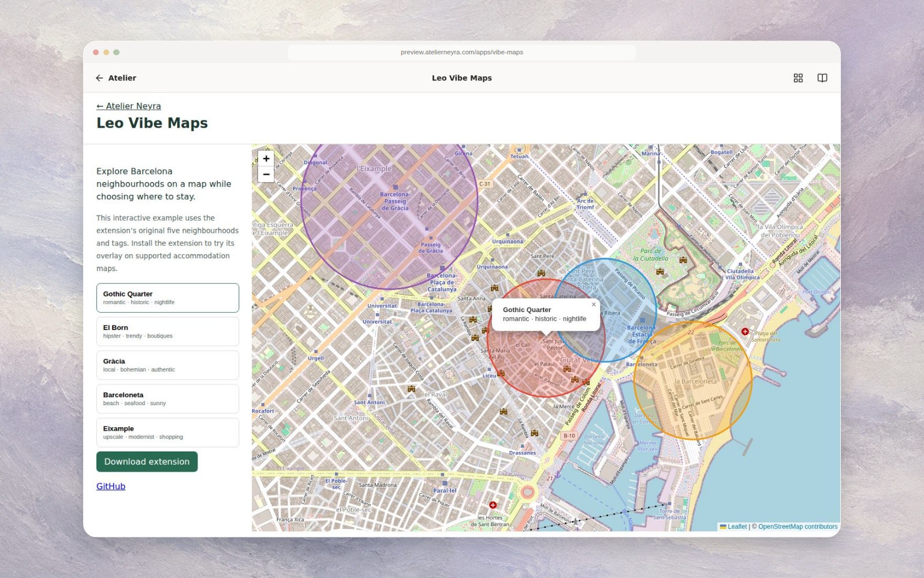Click the close window red dot
The width and height of the screenshot is (924, 578).
96,52
